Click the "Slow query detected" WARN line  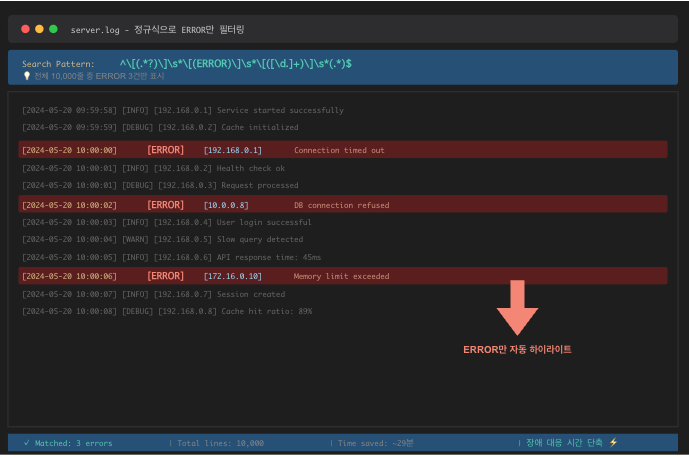pyautogui.click(x=162, y=240)
